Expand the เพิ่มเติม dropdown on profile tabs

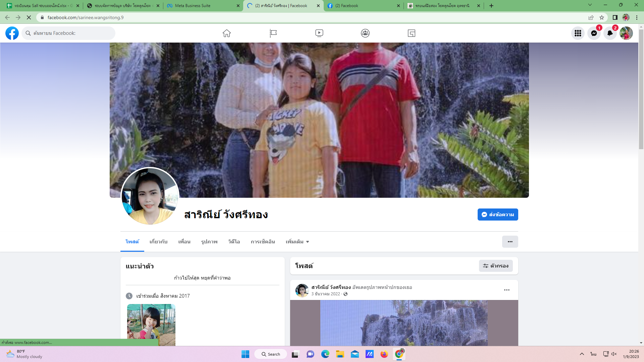(x=297, y=242)
